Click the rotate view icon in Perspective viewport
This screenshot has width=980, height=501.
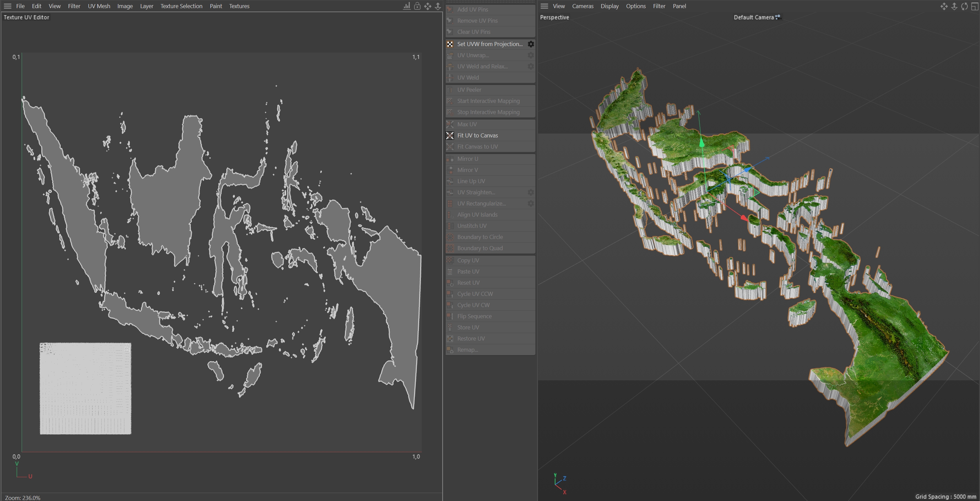point(964,6)
